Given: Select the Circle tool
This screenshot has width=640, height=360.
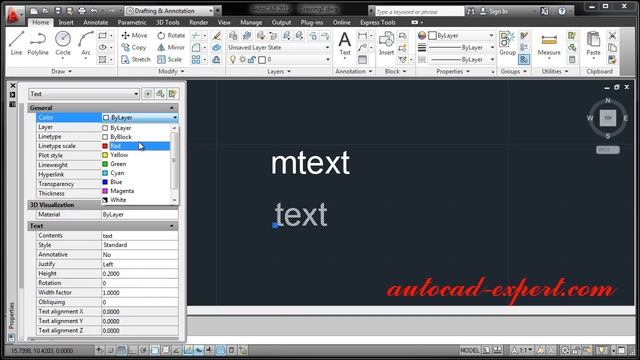Looking at the screenshot, I should point(63,43).
